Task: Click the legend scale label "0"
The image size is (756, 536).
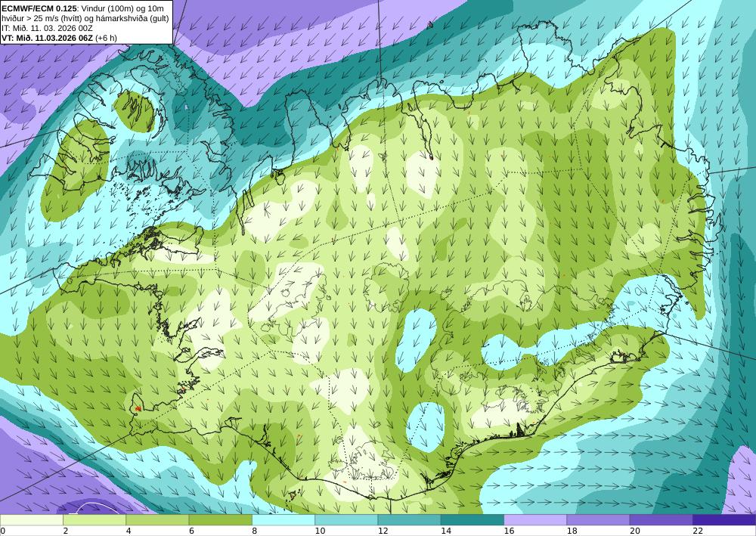Action: (x=2, y=531)
